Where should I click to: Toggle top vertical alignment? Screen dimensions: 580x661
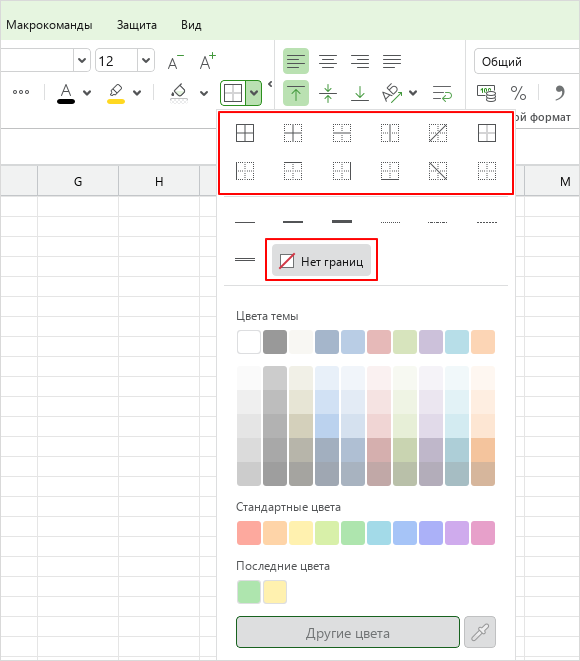[x=296, y=93]
